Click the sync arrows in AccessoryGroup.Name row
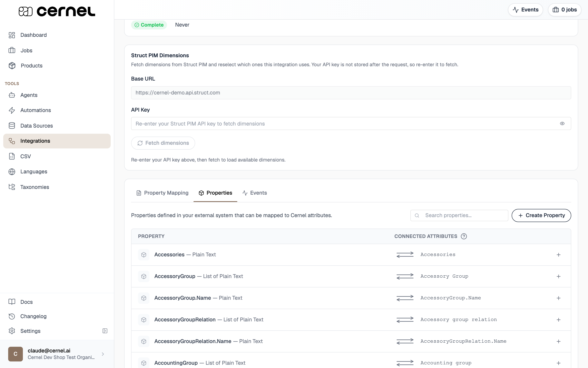588x368 pixels. (x=405, y=298)
